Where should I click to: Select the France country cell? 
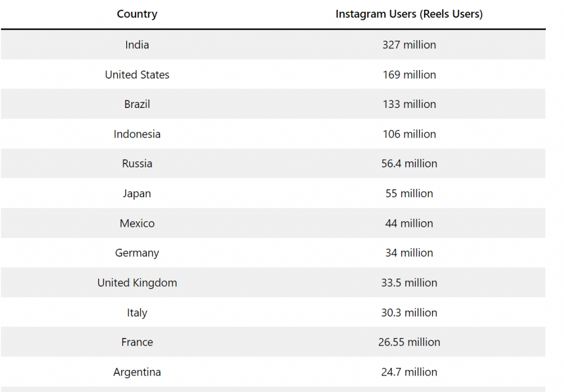tap(137, 342)
